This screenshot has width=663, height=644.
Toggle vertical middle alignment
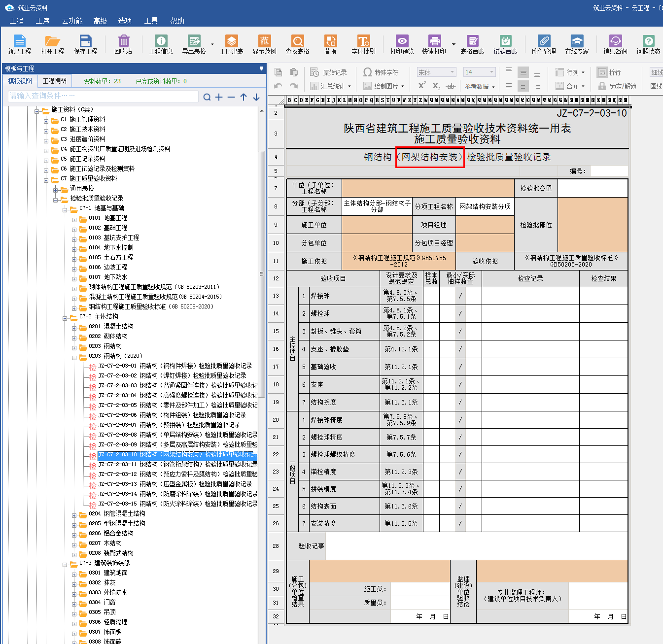[523, 72]
